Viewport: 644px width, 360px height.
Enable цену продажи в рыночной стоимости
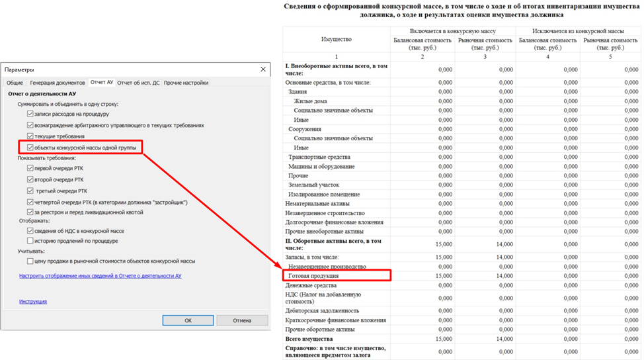(30, 261)
